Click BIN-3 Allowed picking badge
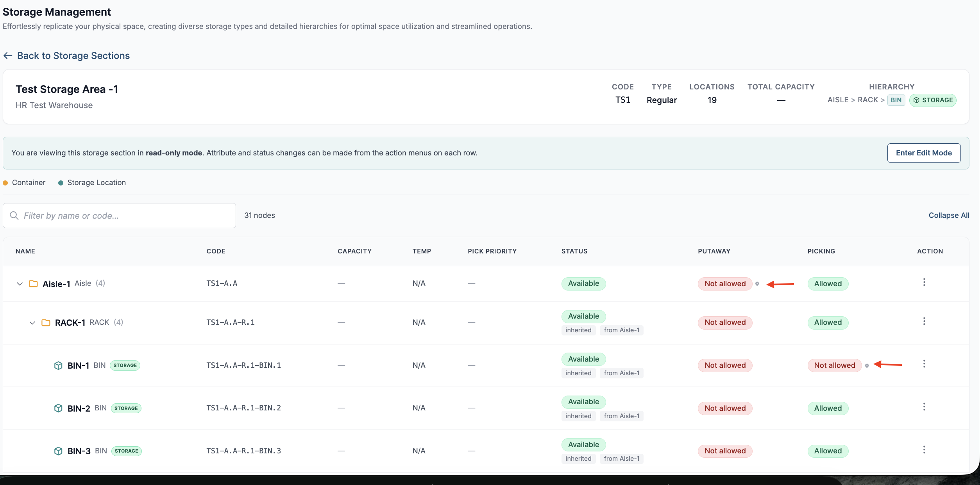 coord(828,451)
